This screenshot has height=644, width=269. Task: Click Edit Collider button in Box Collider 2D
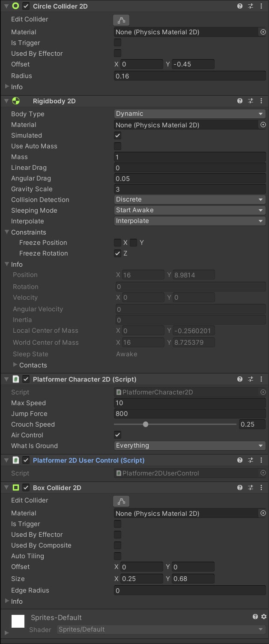(x=121, y=501)
